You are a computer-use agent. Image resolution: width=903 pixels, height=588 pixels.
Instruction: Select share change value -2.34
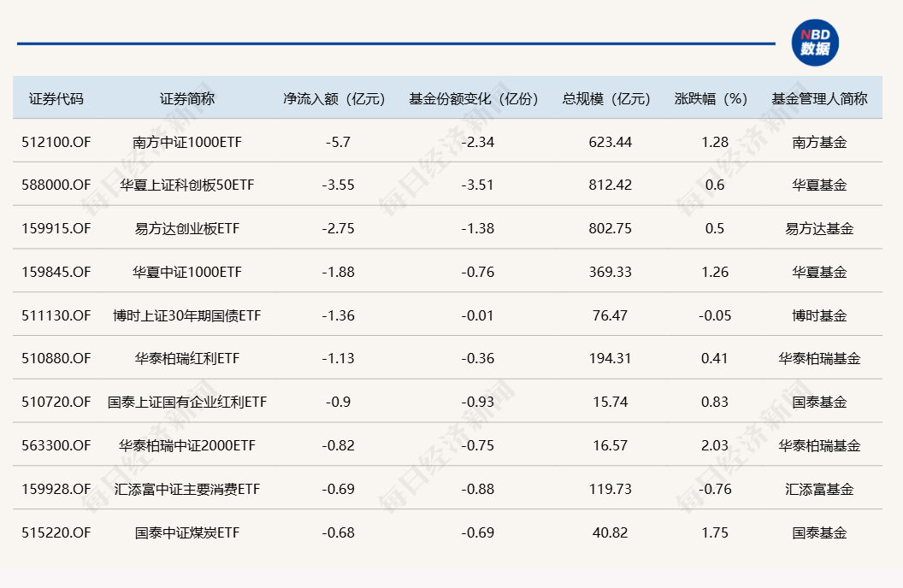tap(478, 142)
